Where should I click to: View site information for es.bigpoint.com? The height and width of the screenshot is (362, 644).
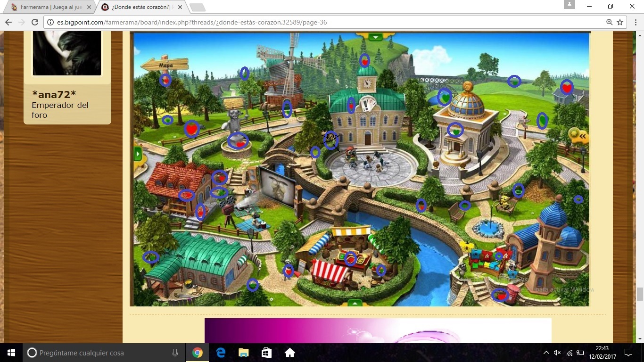[x=50, y=22]
